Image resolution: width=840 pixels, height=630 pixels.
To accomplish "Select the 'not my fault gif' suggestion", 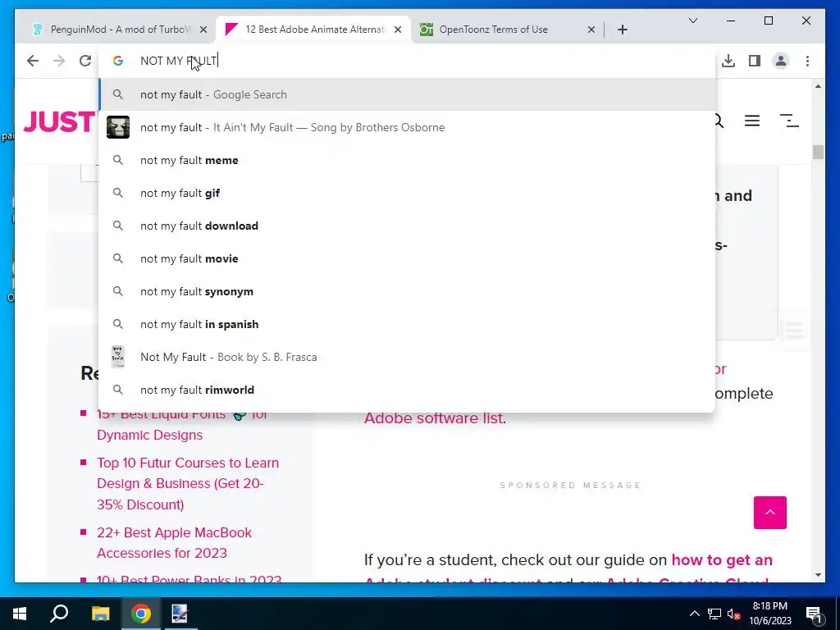I will [x=407, y=193].
